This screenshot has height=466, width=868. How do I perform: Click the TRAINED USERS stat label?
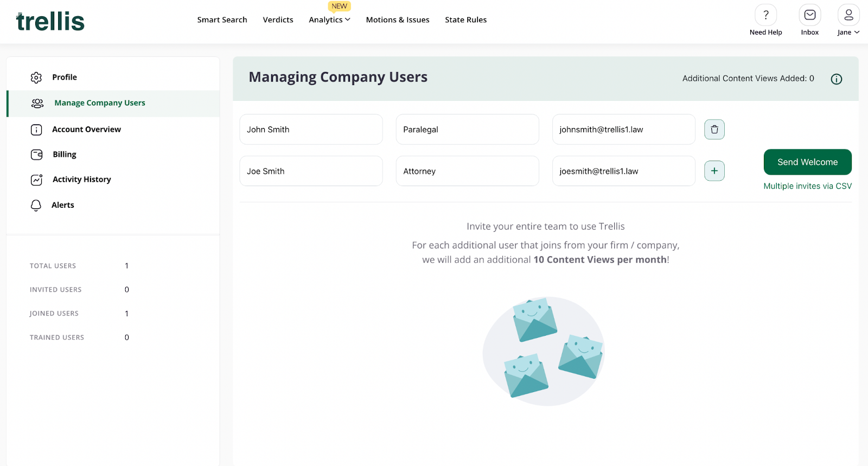57,337
